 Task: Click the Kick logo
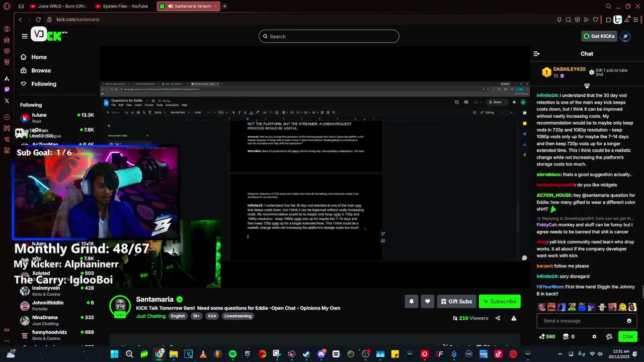click(x=49, y=35)
